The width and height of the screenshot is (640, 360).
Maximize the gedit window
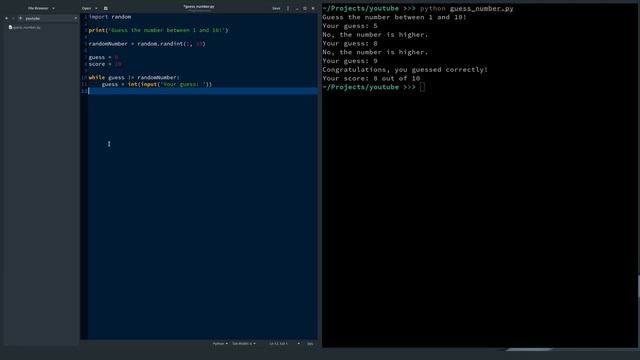305,8
